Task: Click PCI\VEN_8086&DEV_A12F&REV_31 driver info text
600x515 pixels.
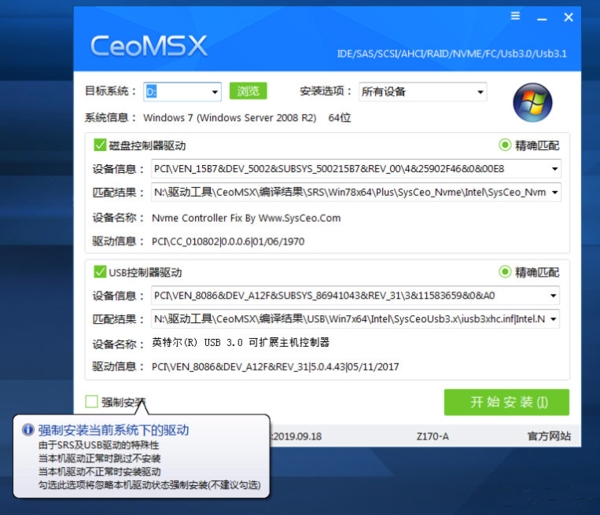Action: click(275, 367)
